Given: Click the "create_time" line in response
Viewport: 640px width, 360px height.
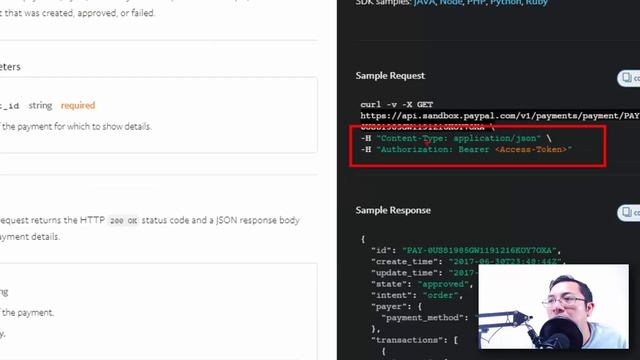Looking at the screenshot, I should click(x=468, y=262).
